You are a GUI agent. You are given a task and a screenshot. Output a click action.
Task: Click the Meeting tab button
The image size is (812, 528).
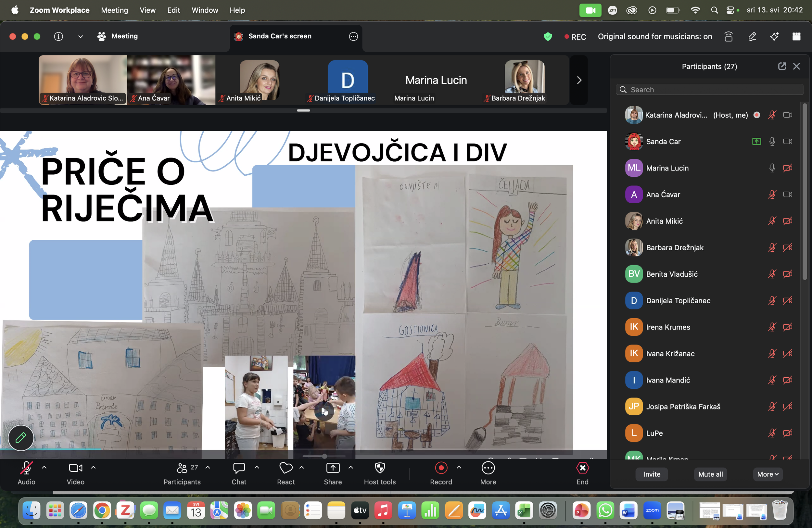click(x=117, y=36)
